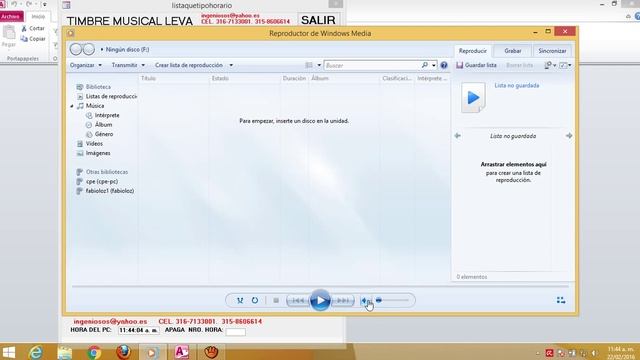Skip to next track button
The width and height of the screenshot is (640, 360).
[343, 300]
